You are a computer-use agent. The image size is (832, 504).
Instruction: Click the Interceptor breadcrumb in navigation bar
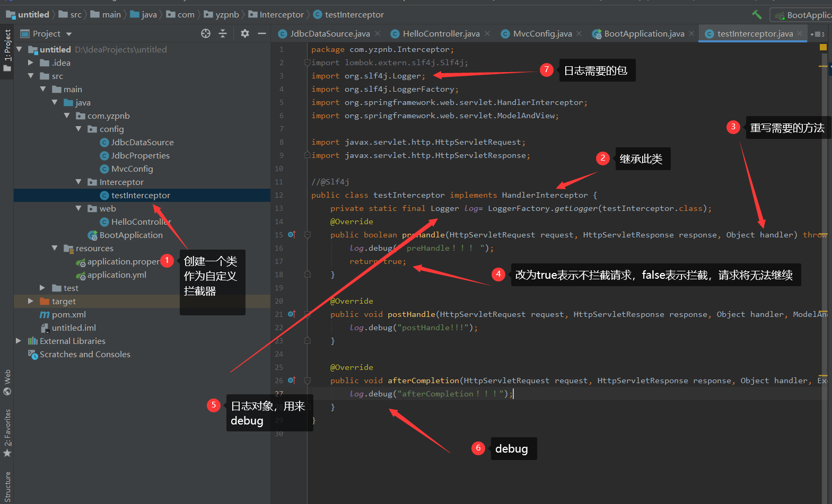276,15
